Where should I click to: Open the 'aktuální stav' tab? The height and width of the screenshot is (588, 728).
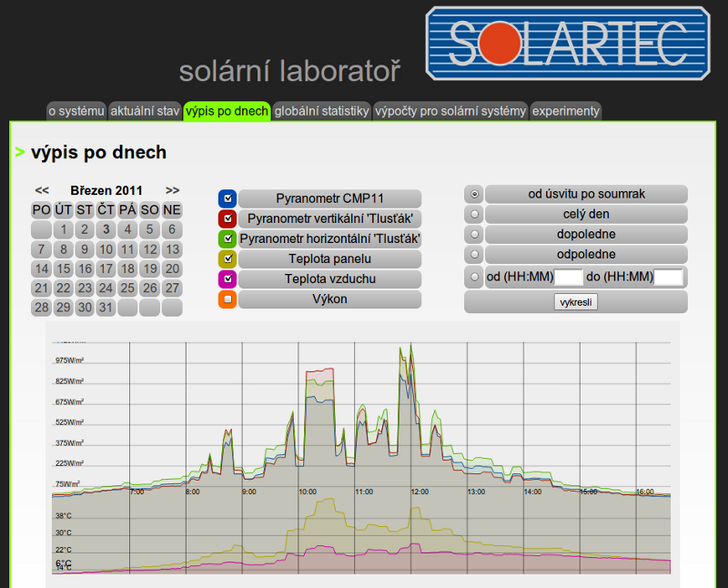144,111
